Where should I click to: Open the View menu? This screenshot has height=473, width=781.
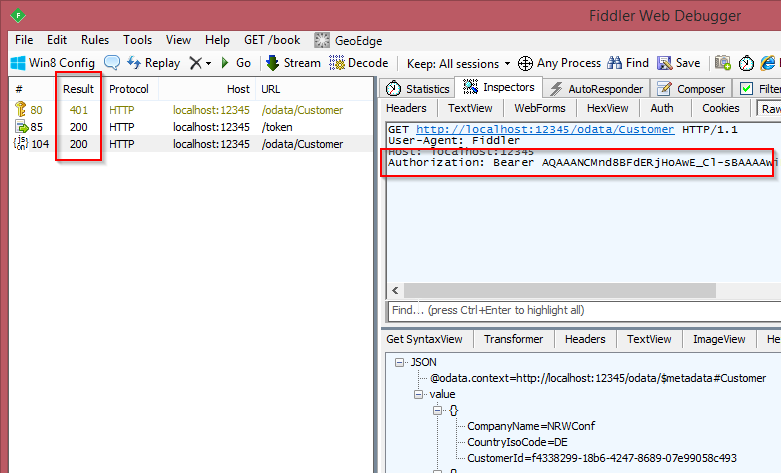(178, 40)
